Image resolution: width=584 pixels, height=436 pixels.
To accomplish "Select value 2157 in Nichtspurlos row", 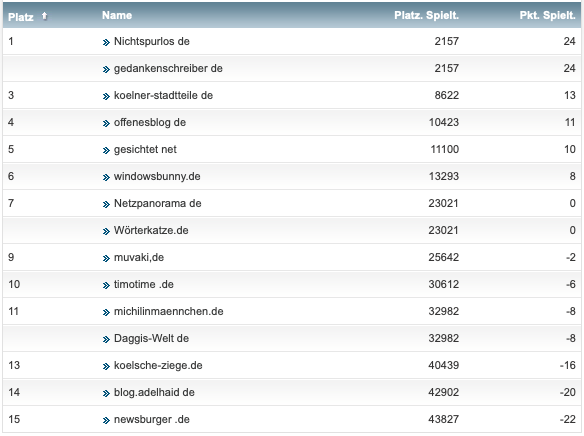I will click(x=447, y=41).
